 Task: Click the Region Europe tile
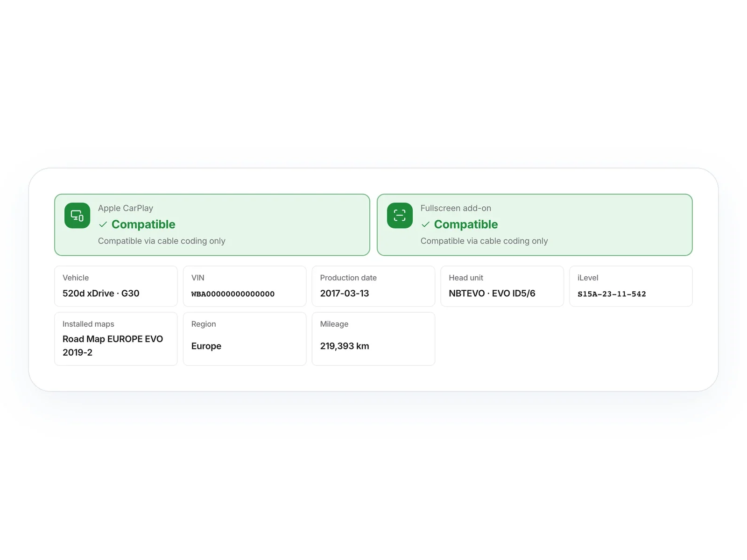tap(245, 339)
